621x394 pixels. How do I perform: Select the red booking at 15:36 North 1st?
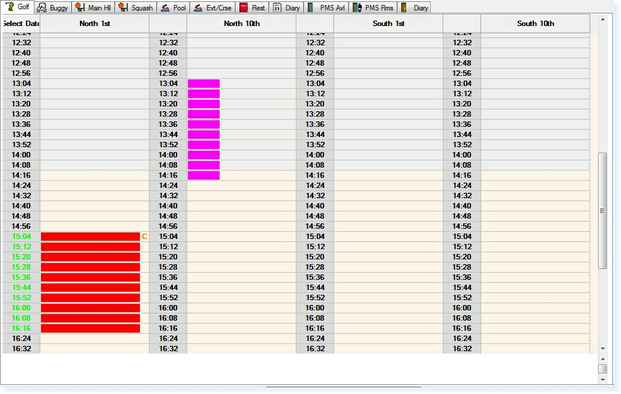[x=90, y=277]
